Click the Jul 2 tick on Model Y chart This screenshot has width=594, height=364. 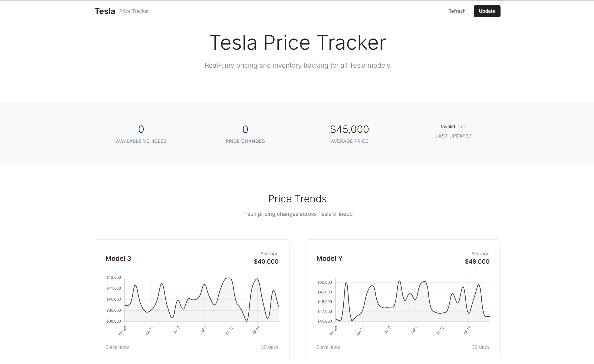[x=388, y=330]
